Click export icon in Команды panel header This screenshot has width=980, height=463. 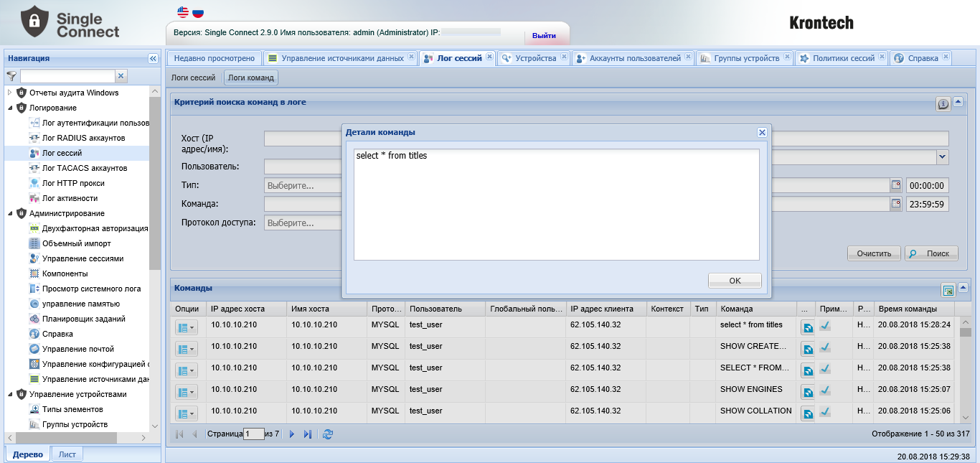tap(948, 290)
